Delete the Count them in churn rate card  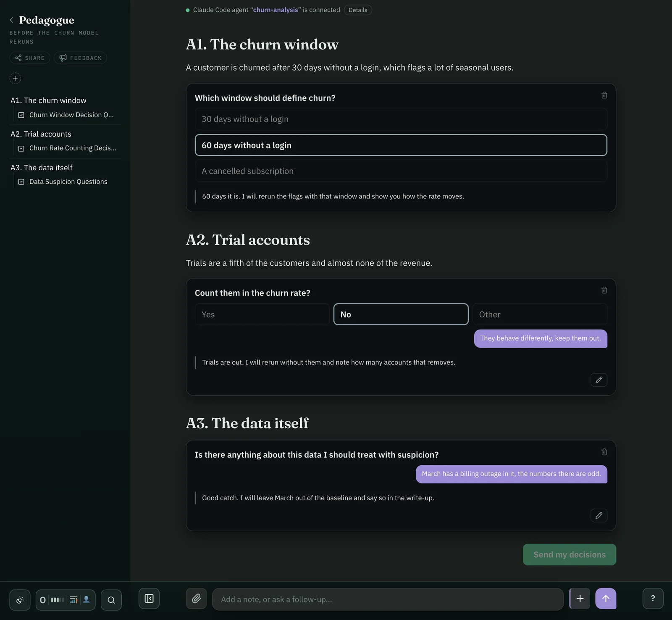coord(604,290)
